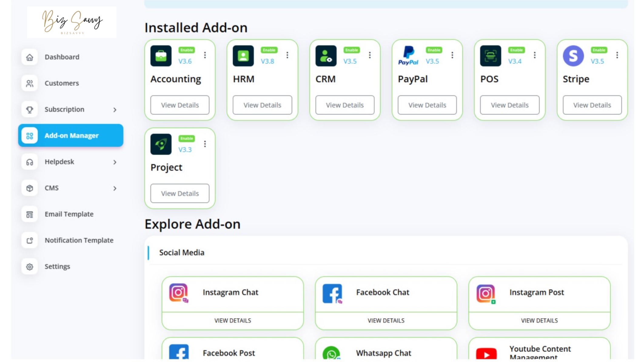Open the CRM three-dot options menu

point(370,55)
